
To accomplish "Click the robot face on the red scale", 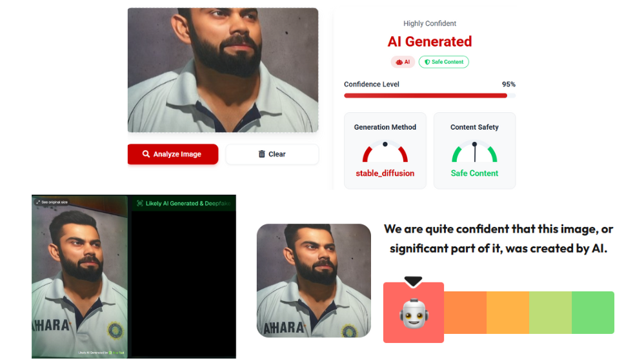I will click(x=414, y=314).
